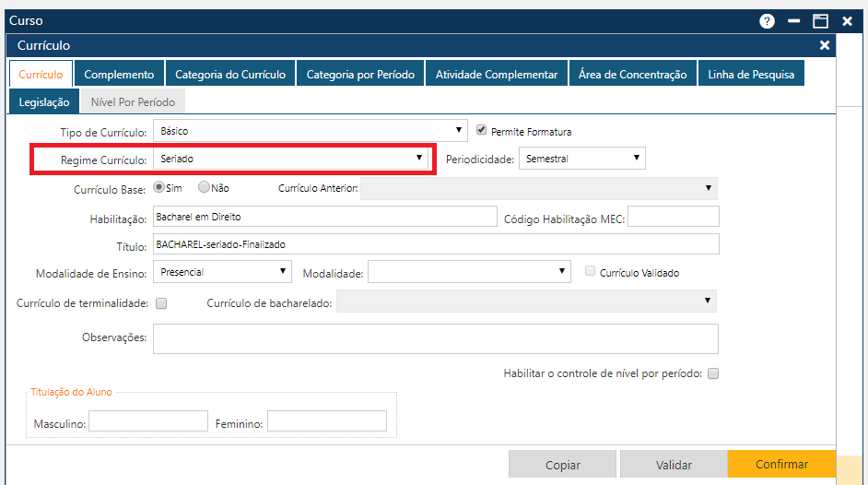This screenshot has width=868, height=485.
Task: Open the help question mark icon
Action: pyautogui.click(x=767, y=21)
